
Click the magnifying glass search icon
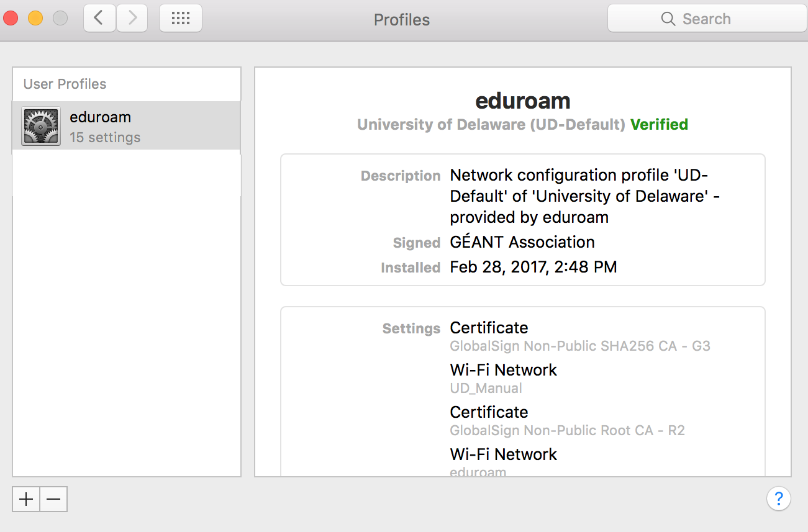point(668,19)
